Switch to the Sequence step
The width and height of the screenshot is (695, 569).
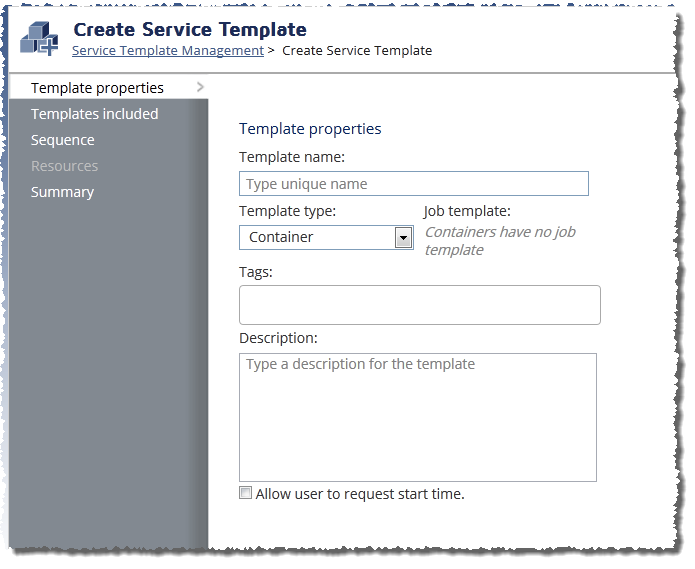point(62,140)
